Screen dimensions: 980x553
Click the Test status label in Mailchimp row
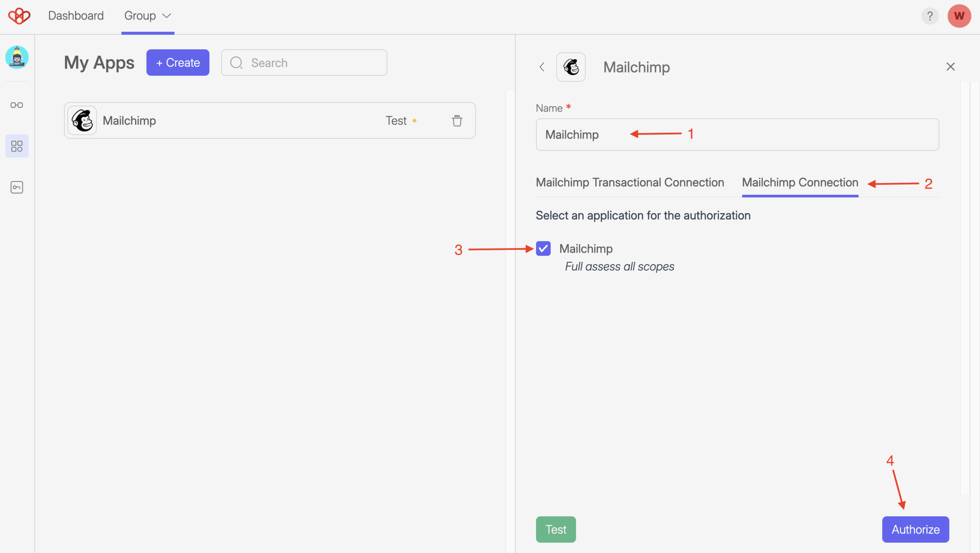(396, 121)
